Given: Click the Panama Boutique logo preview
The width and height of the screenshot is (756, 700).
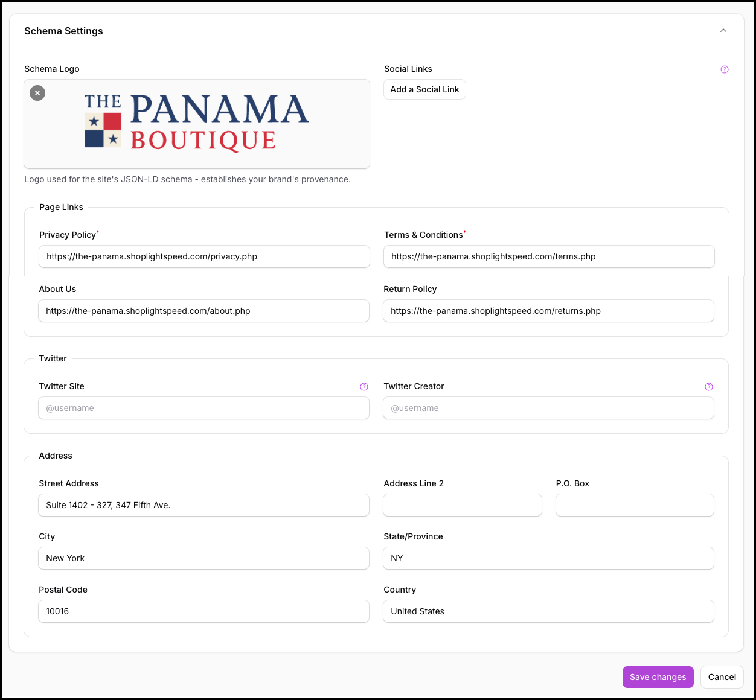Looking at the screenshot, I should click(x=197, y=124).
